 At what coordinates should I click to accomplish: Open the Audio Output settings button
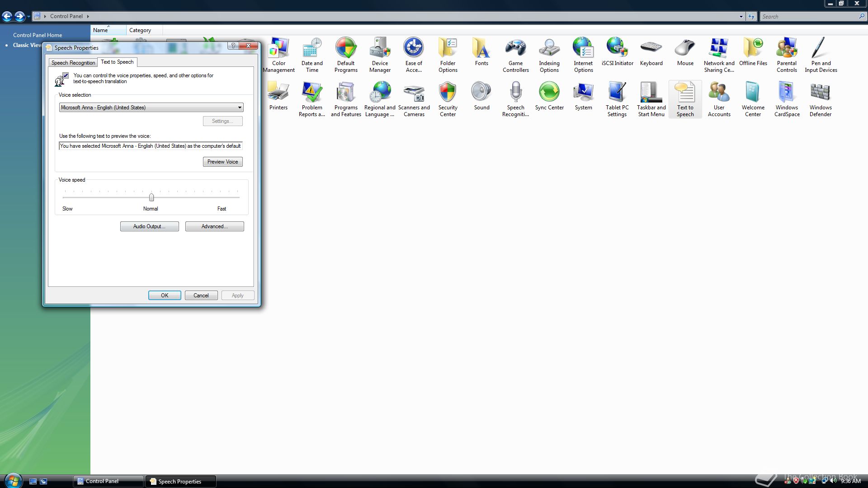tap(149, 226)
